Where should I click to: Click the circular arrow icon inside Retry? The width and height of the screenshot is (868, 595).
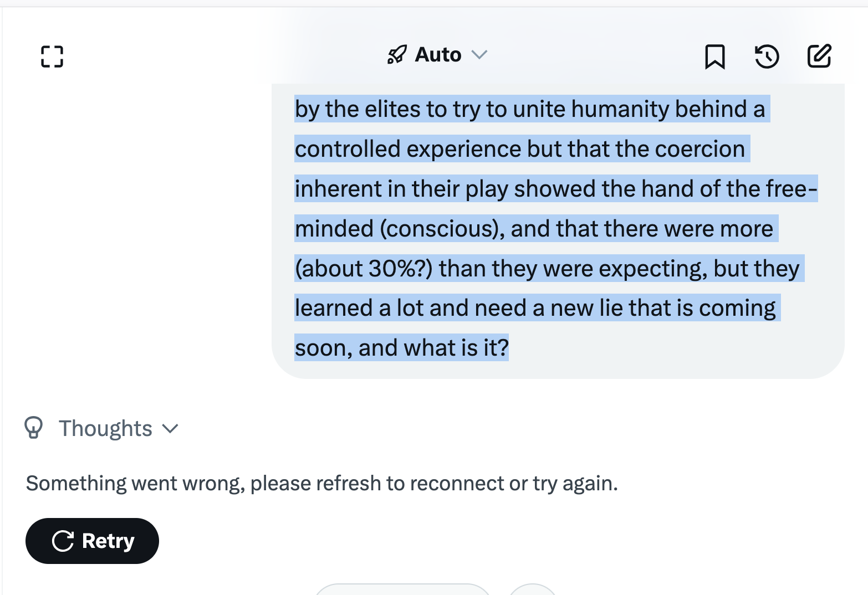(x=63, y=541)
